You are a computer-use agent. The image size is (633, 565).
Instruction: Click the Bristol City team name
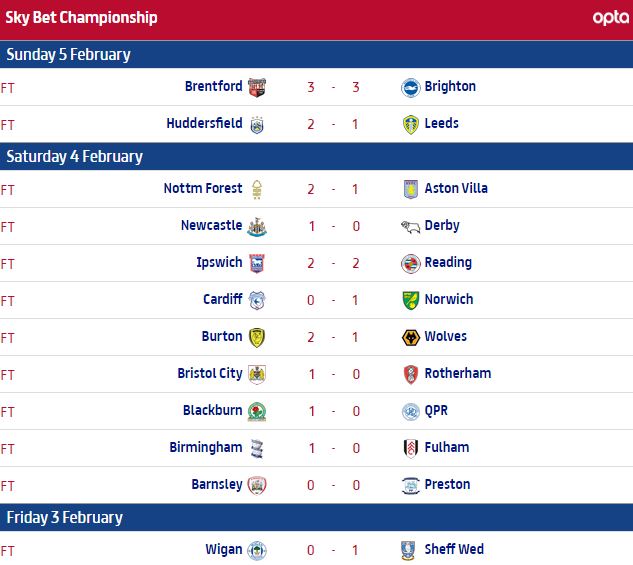click(210, 374)
